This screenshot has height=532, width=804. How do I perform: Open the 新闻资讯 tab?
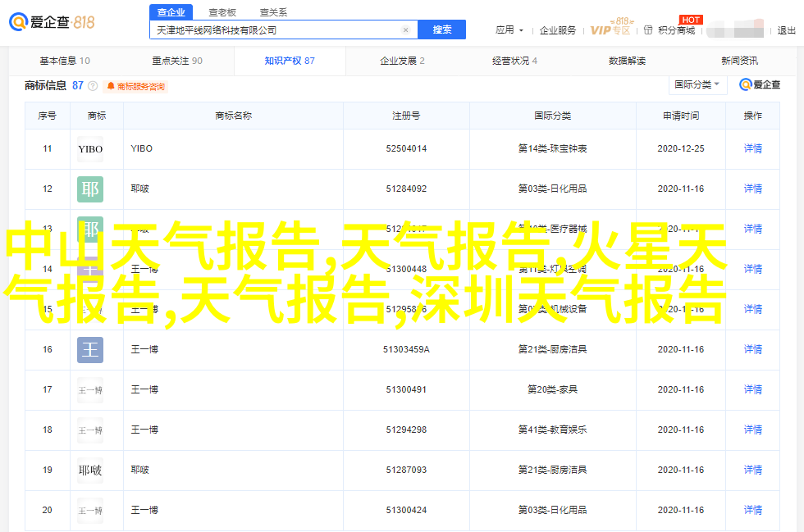click(x=739, y=61)
